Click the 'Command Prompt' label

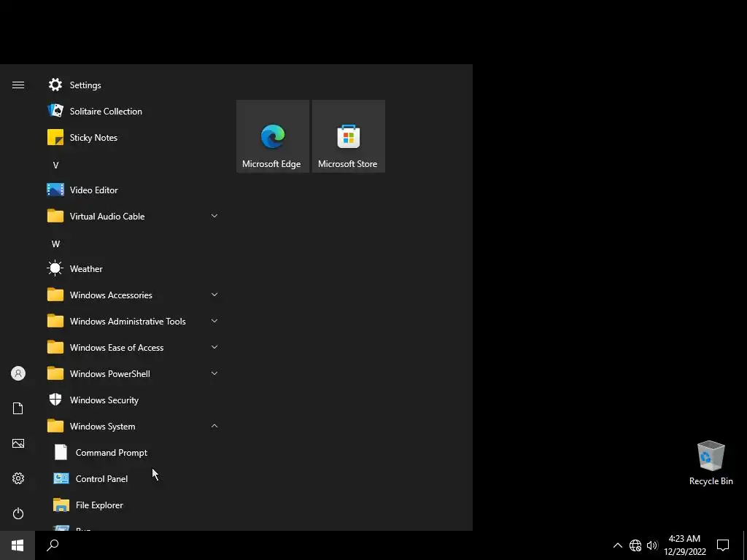click(x=112, y=453)
